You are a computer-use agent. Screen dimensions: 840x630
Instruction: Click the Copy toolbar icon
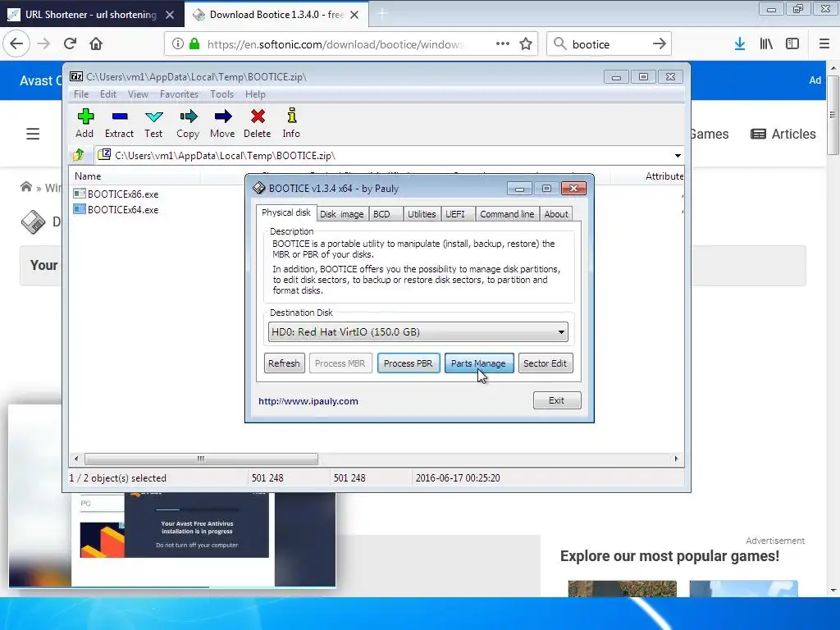188,123
